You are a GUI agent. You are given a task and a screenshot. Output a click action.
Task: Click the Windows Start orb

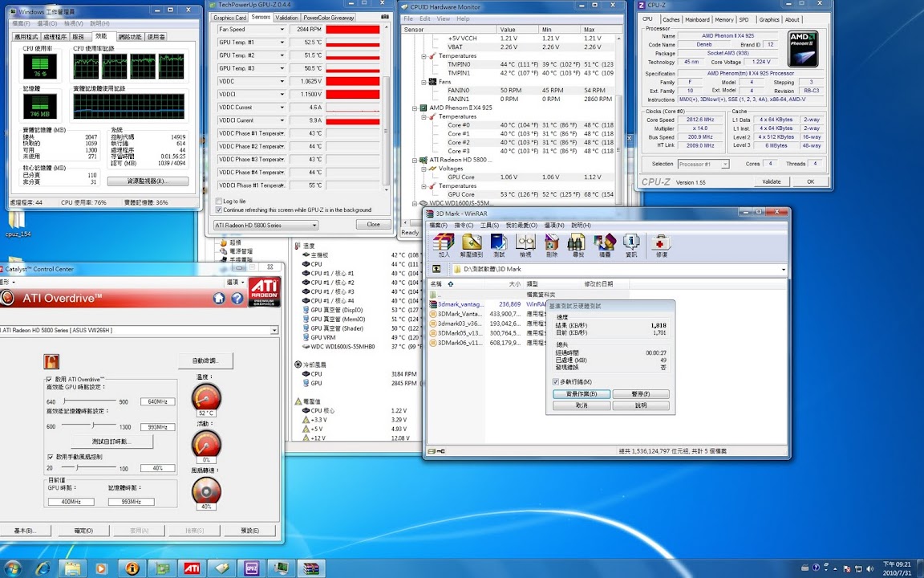[x=11, y=568]
